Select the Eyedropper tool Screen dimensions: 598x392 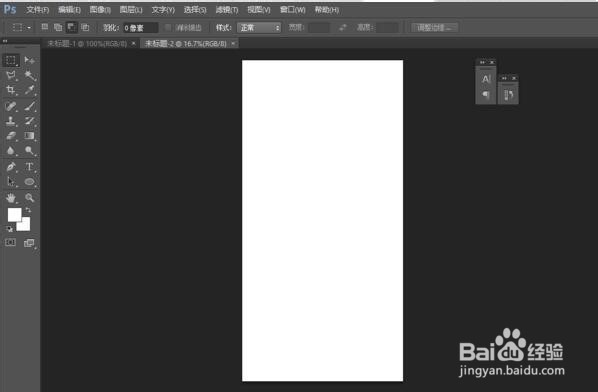(29, 90)
